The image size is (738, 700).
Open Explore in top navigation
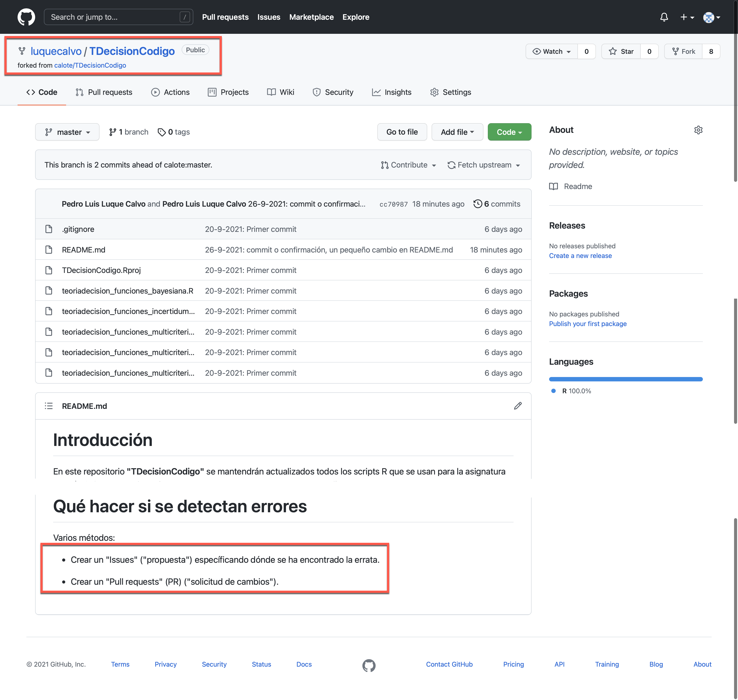[355, 17]
